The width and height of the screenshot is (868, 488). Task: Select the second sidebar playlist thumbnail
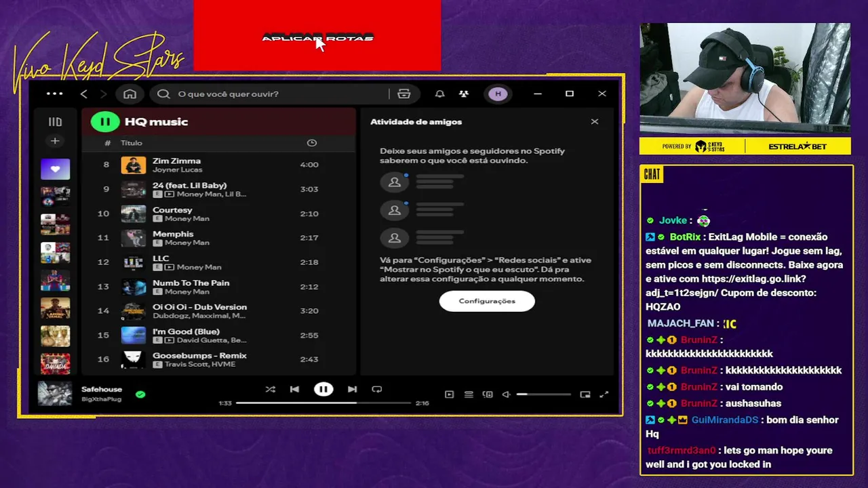[x=55, y=197]
